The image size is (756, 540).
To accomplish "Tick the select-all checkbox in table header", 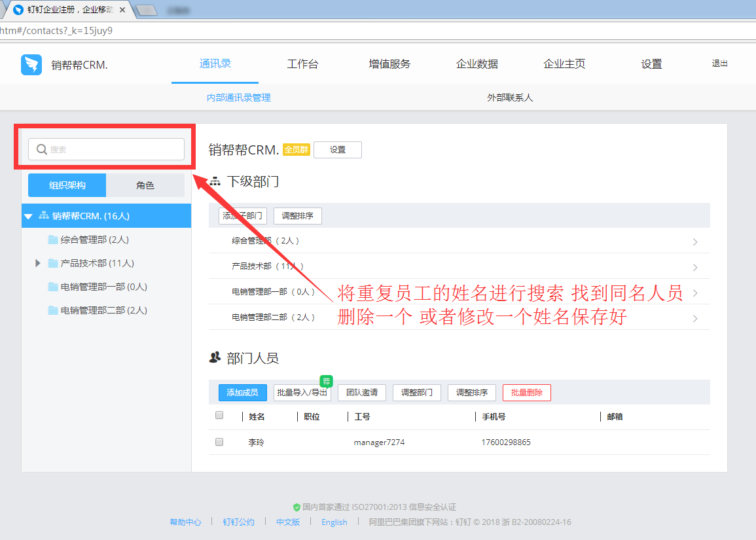I will tap(219, 415).
